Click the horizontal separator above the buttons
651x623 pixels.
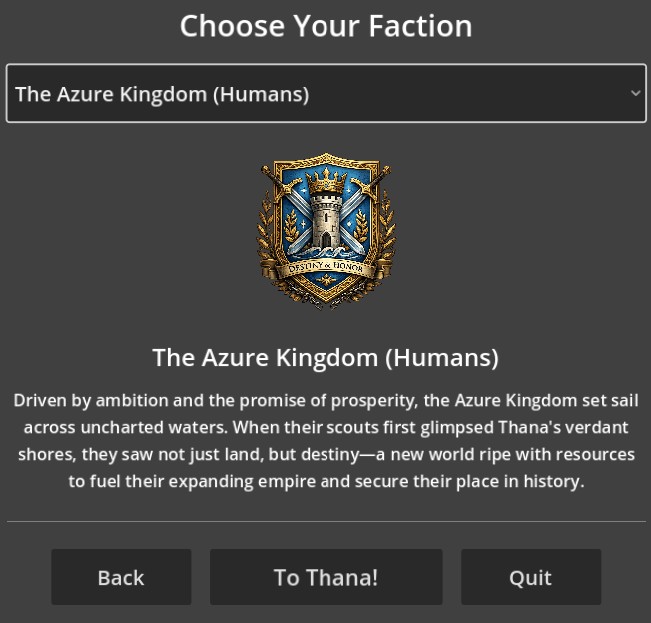[326, 521]
